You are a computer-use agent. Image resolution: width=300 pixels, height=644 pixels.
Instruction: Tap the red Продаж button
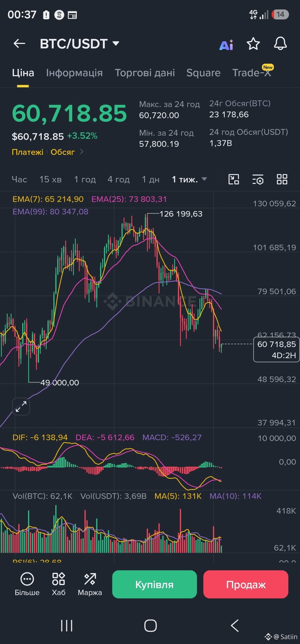click(246, 584)
